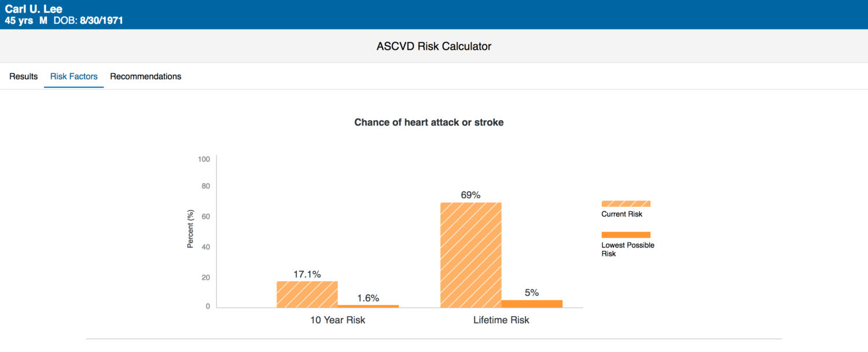
Task: Select the Lifetime Risk axis label
Action: [501, 320]
